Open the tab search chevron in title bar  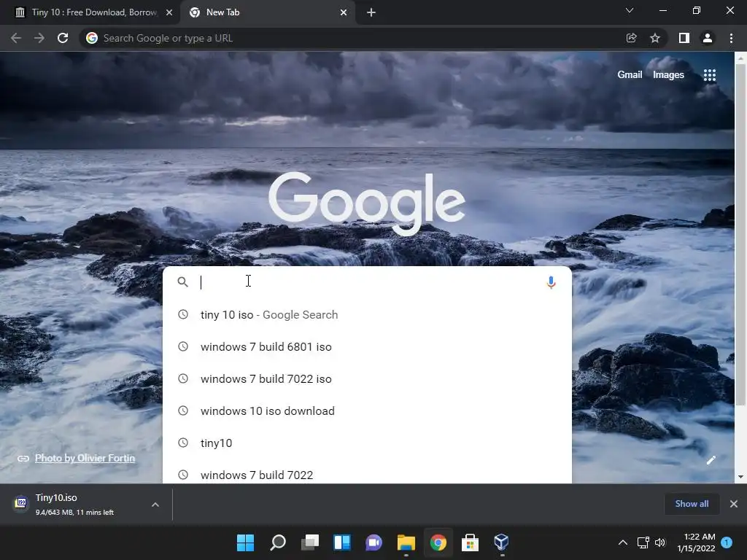tap(630, 10)
